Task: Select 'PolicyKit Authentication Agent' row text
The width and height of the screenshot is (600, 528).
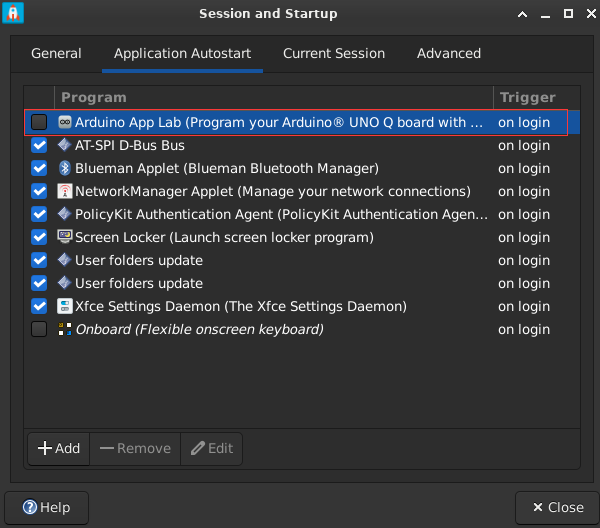Action: tap(282, 214)
